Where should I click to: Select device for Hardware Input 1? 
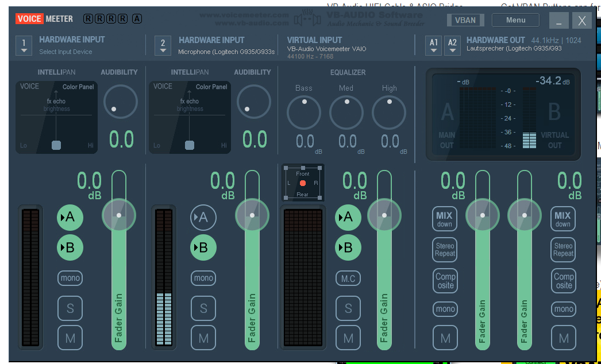click(x=24, y=45)
